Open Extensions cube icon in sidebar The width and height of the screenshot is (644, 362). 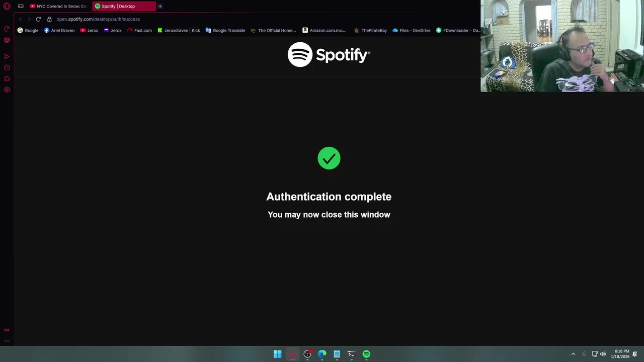pyautogui.click(x=7, y=78)
